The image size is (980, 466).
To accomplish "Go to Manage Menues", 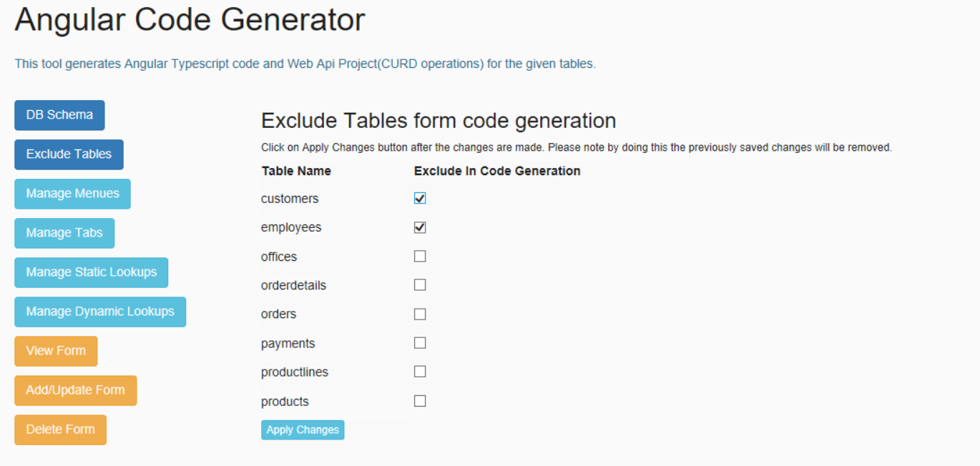I will 72,194.
